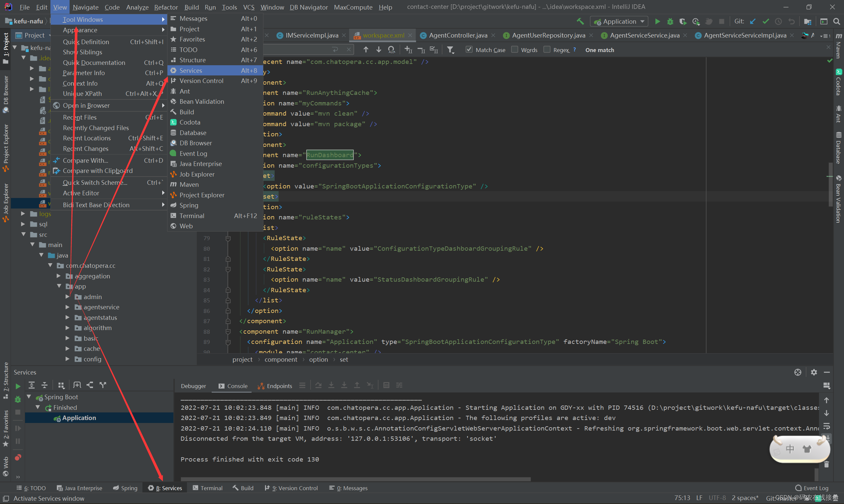Collapse the src folder
The width and height of the screenshot is (844, 504).
click(23, 234)
